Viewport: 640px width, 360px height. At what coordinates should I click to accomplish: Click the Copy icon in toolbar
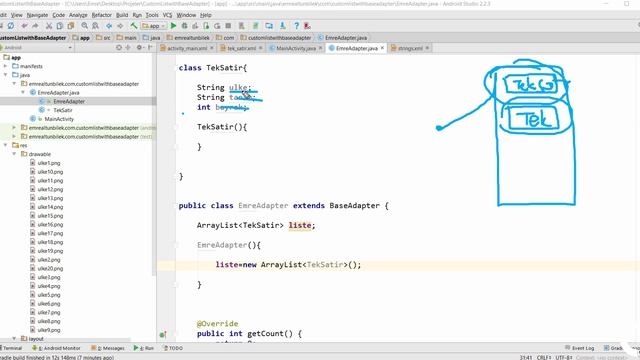(x=60, y=26)
